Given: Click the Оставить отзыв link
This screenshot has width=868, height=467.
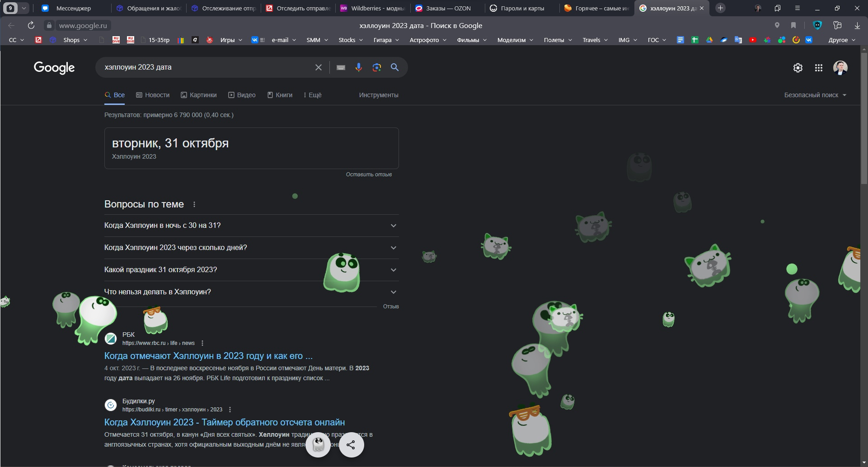Looking at the screenshot, I should 369,175.
